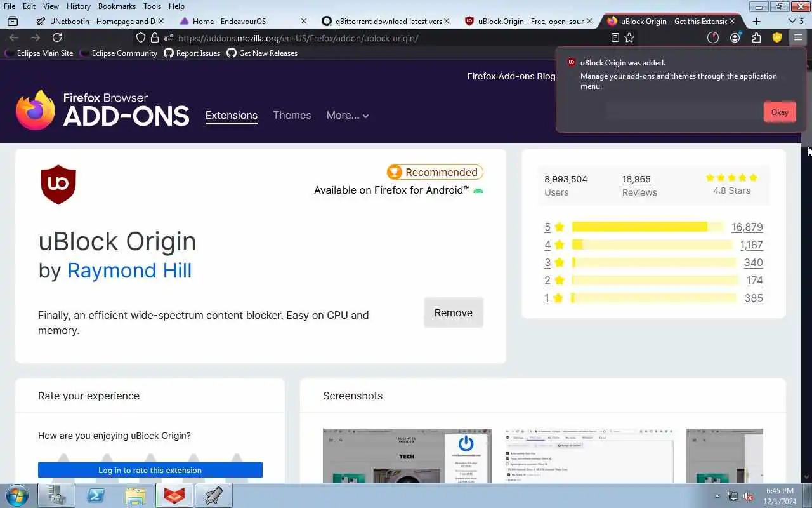This screenshot has height=508, width=812.
Task: Open Firefox Add-ons Blog link
Action: tap(511, 76)
